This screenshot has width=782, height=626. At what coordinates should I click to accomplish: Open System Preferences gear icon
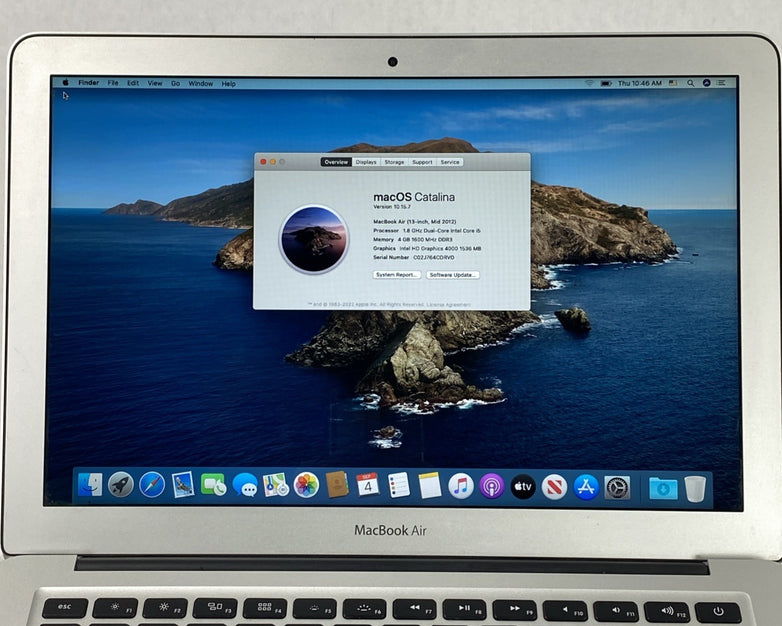[617, 488]
